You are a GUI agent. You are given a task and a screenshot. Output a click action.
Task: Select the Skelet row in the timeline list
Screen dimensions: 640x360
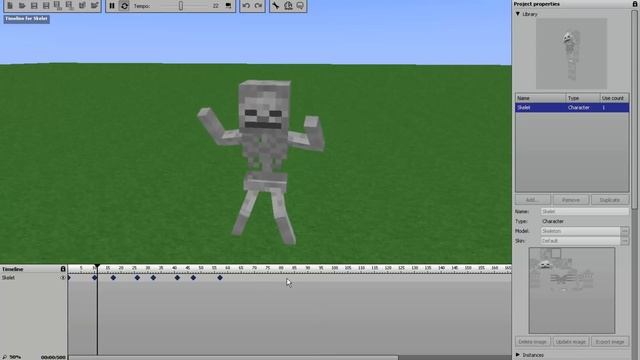click(x=33, y=278)
